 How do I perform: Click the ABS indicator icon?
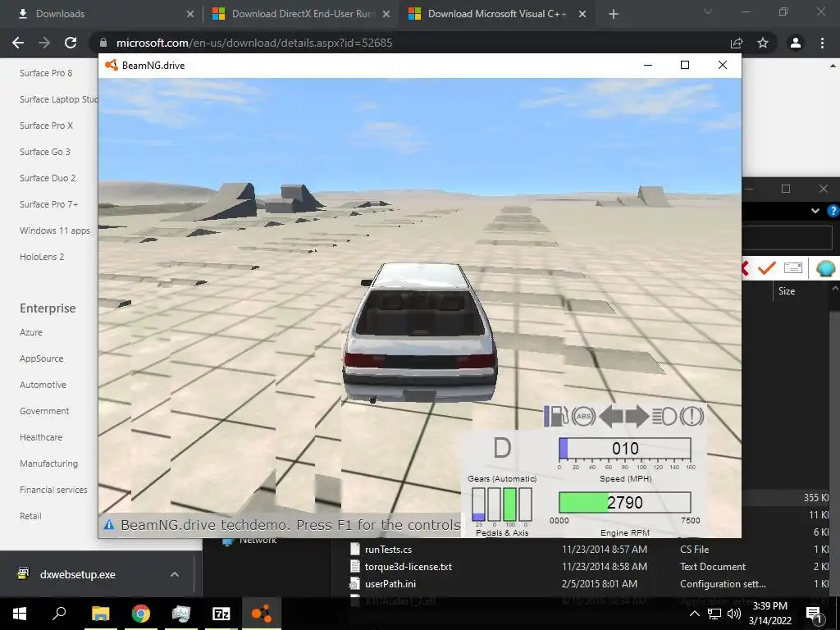(583, 416)
